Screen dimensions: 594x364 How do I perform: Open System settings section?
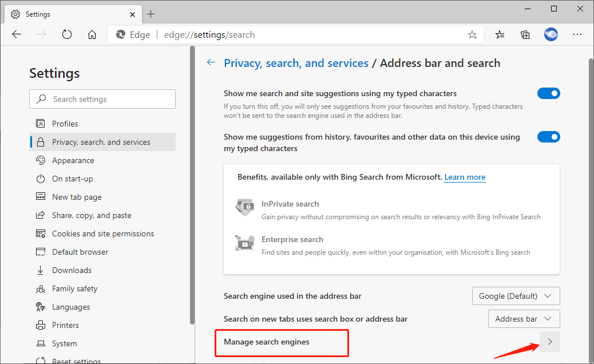[x=102, y=343]
